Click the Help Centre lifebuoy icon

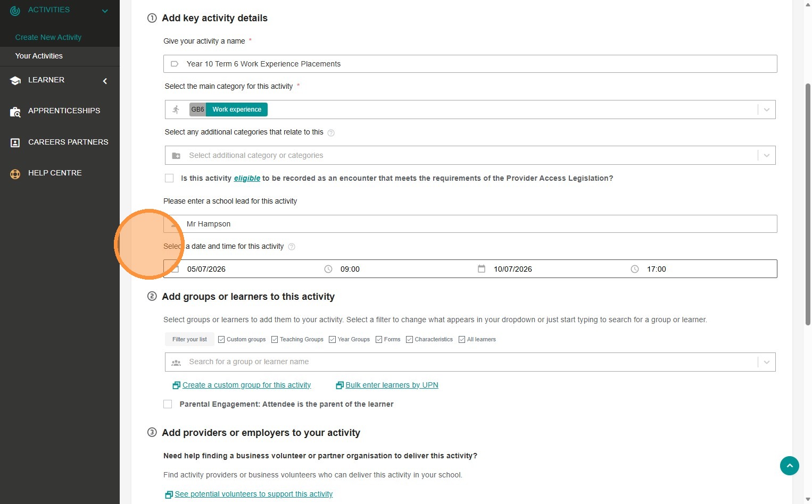click(15, 173)
